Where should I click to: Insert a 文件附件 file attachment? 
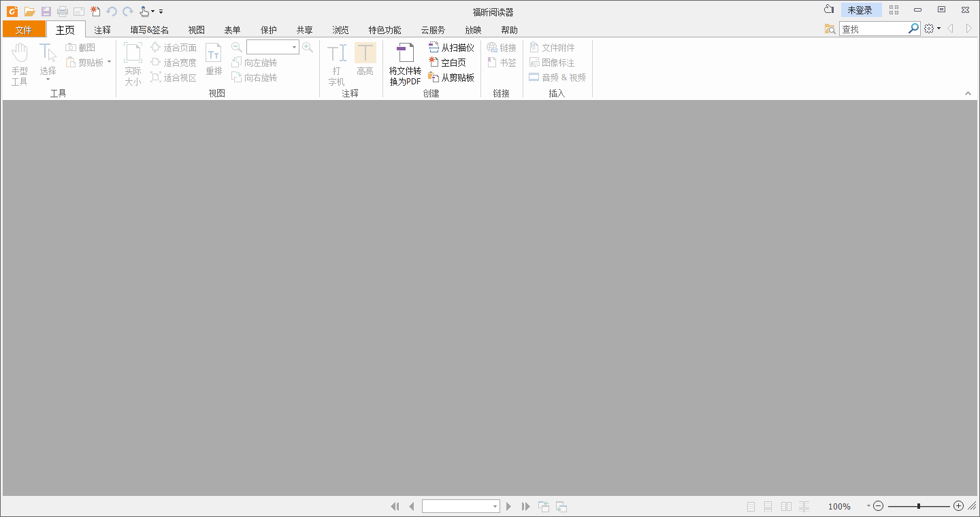click(552, 48)
